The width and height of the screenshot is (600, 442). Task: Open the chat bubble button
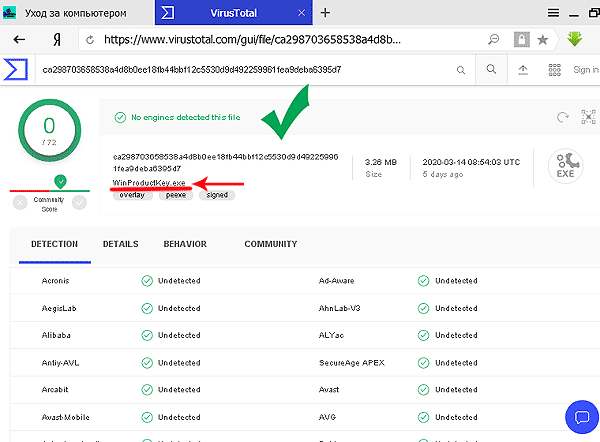pyautogui.click(x=582, y=417)
